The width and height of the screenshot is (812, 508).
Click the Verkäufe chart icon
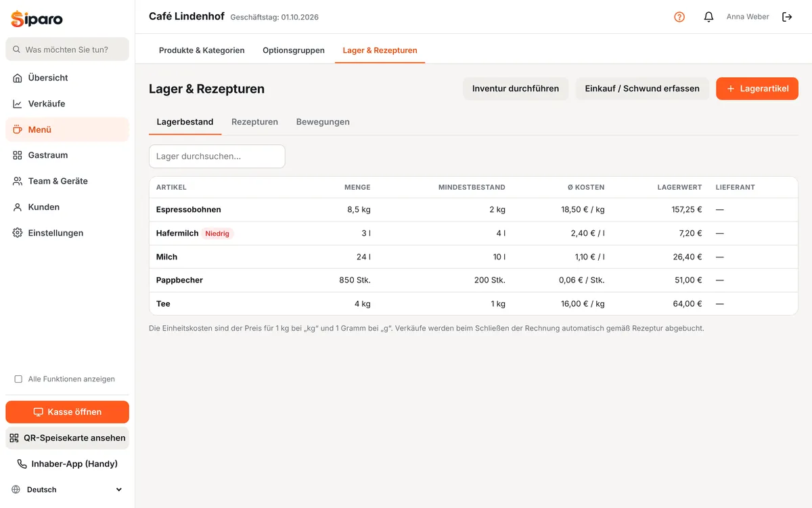pyautogui.click(x=18, y=104)
